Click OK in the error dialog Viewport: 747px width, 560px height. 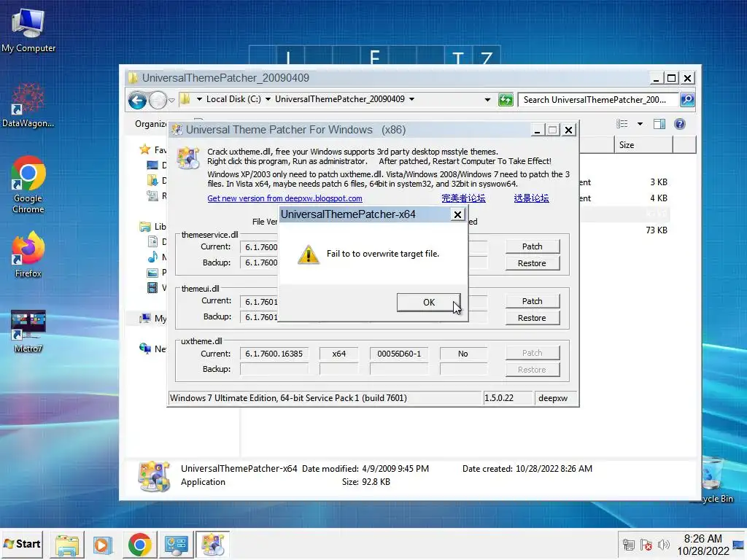pyautogui.click(x=428, y=303)
